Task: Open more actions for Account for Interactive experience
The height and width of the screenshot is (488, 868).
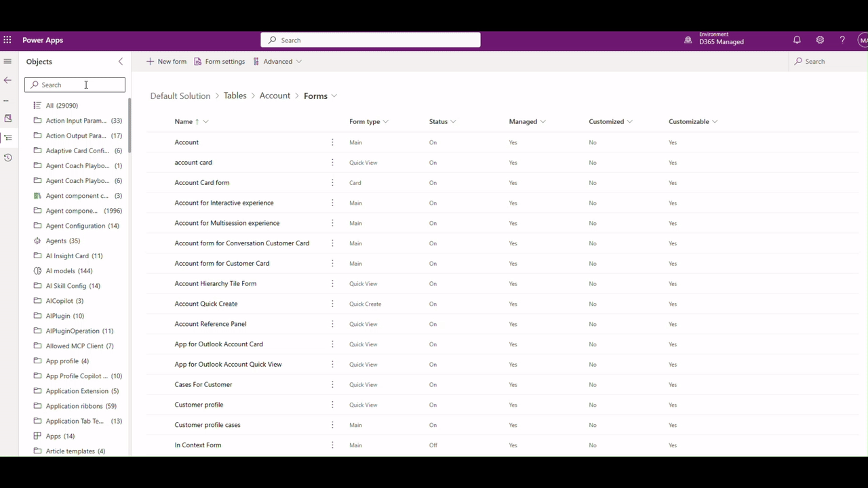Action: [x=332, y=203]
